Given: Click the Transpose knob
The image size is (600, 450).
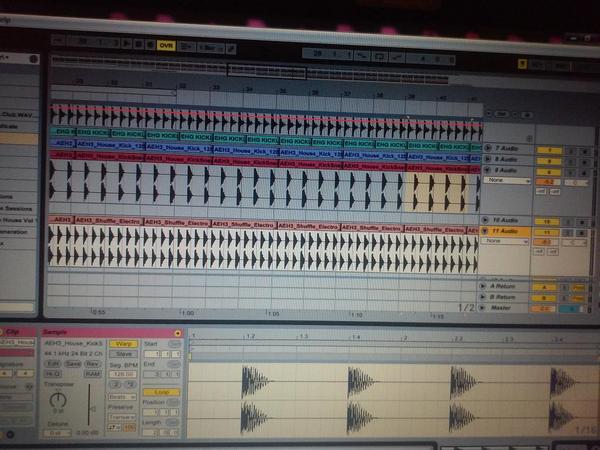Looking at the screenshot, I should coord(58,400).
